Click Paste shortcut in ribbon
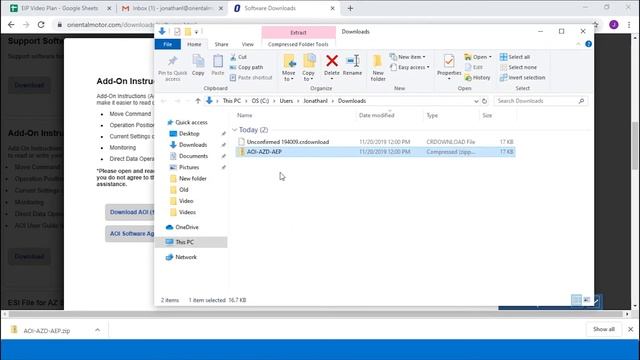The width and height of the screenshot is (640, 360). pos(251,78)
